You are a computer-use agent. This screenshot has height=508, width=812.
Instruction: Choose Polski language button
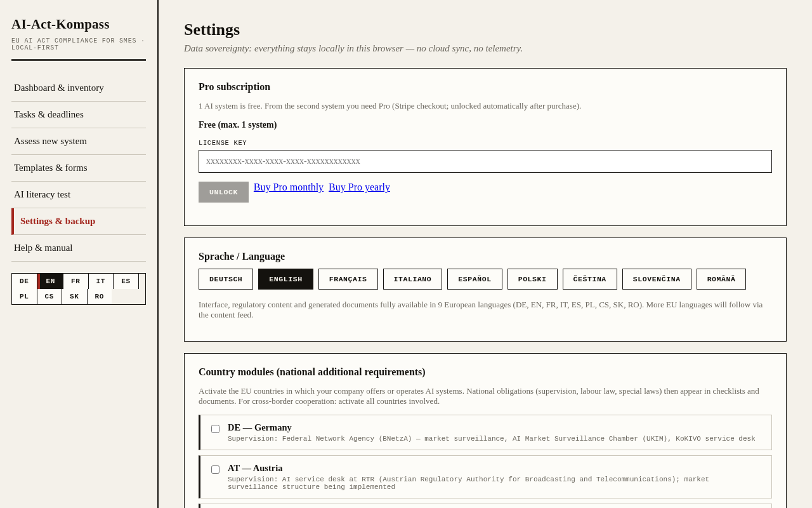[532, 279]
